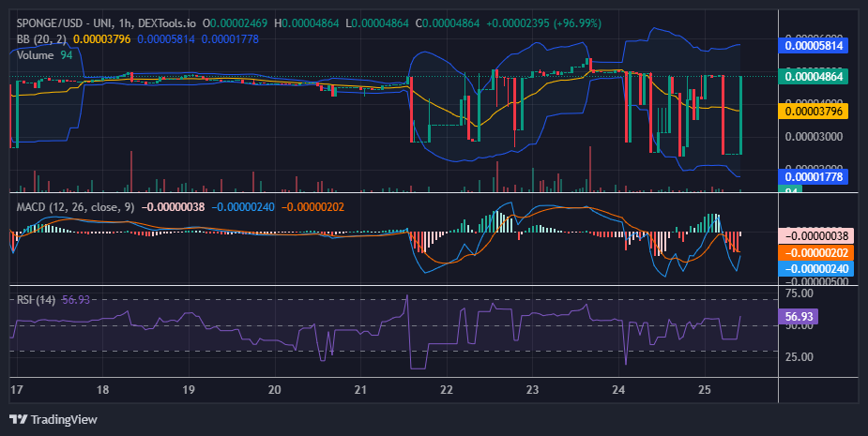Click the 0.00003000 price scale label
Image resolution: width=868 pixels, height=436 pixels.
[x=814, y=137]
